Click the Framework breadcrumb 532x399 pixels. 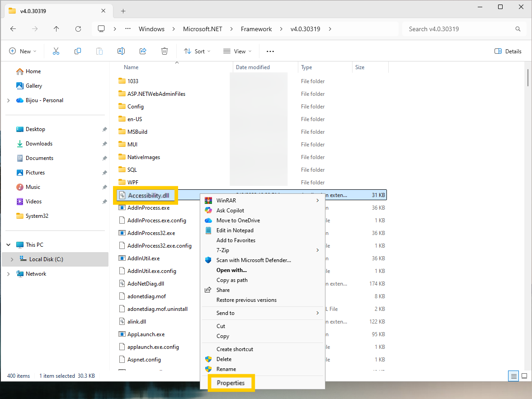point(256,29)
